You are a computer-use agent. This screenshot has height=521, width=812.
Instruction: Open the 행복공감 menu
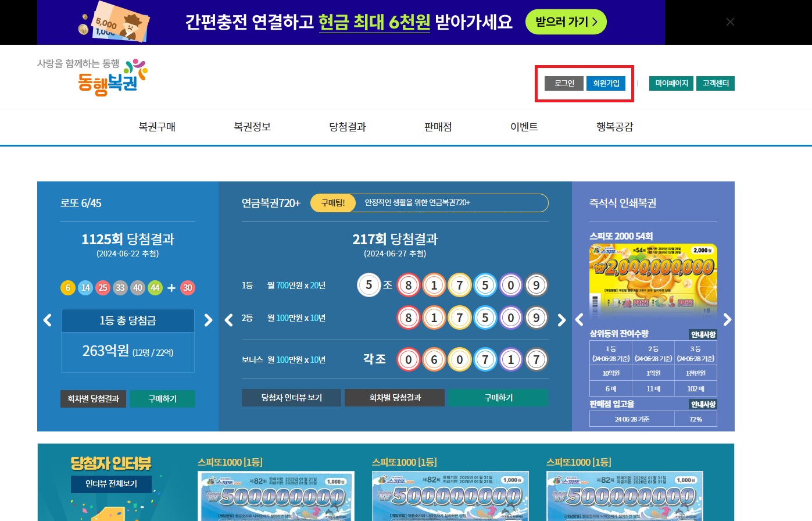(615, 127)
